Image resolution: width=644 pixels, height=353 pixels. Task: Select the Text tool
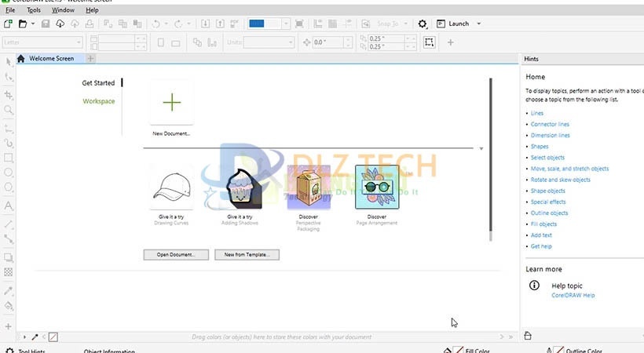coord(9,206)
